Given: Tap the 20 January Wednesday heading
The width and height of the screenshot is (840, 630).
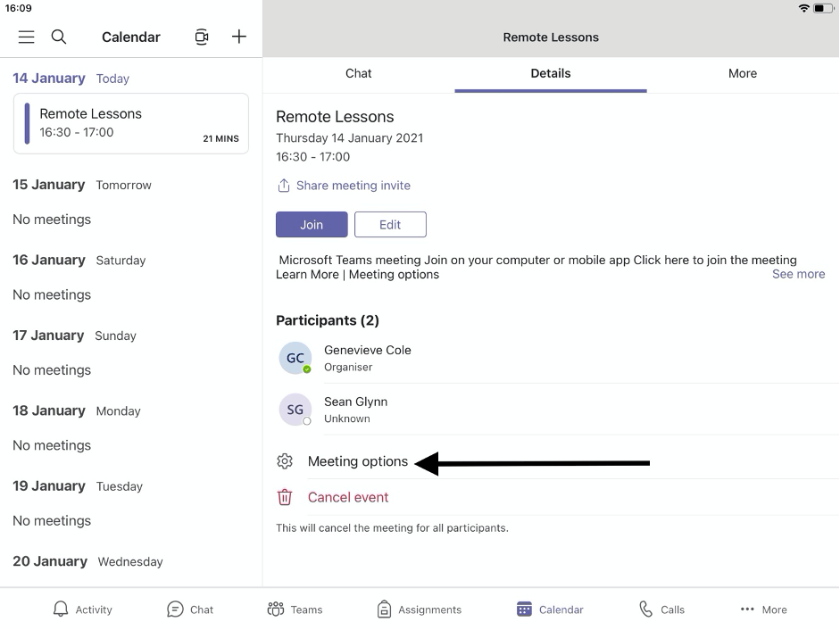Looking at the screenshot, I should pos(87,561).
